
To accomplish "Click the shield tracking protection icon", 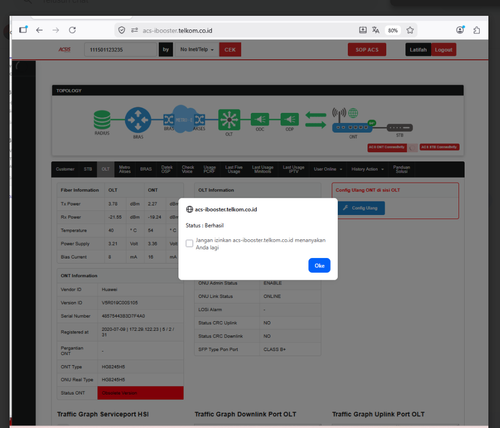I will pos(122,30).
